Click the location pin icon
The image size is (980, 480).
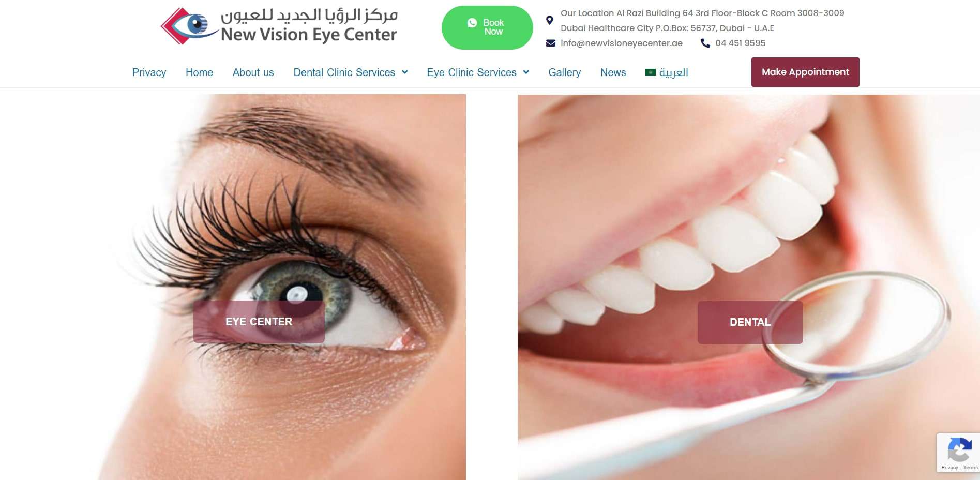550,20
